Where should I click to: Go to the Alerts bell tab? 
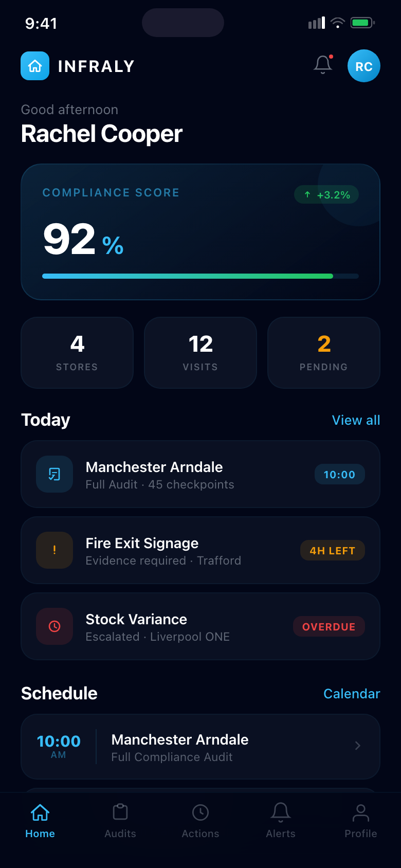tap(281, 820)
